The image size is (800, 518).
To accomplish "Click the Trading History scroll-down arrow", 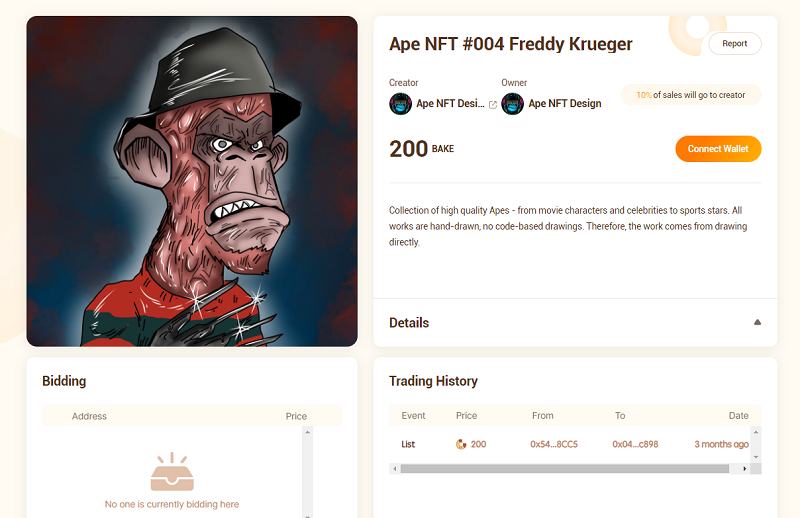I will click(x=756, y=457).
